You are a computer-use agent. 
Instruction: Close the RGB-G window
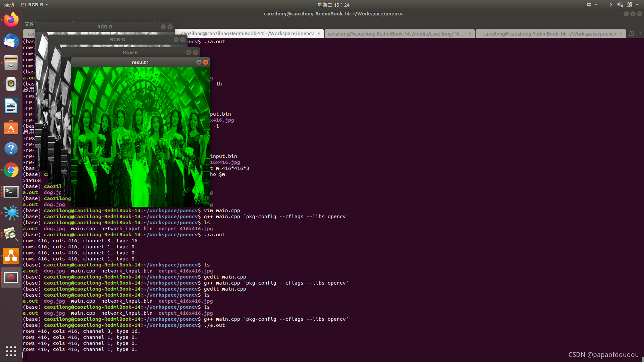point(183,40)
